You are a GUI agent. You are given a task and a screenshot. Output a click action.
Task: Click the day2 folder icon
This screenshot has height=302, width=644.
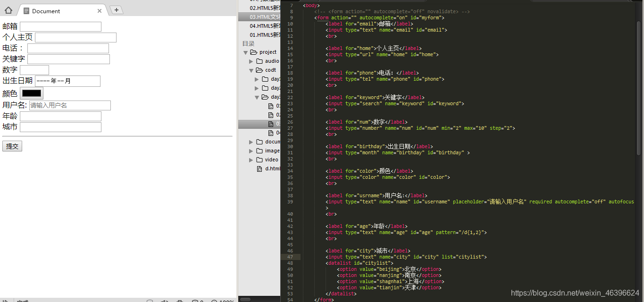click(x=265, y=88)
